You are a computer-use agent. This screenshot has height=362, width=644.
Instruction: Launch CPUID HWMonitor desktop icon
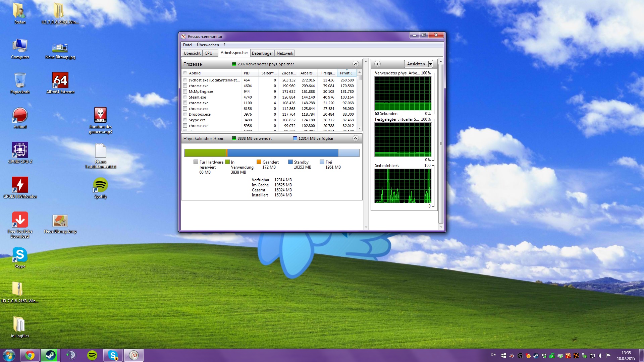click(20, 185)
